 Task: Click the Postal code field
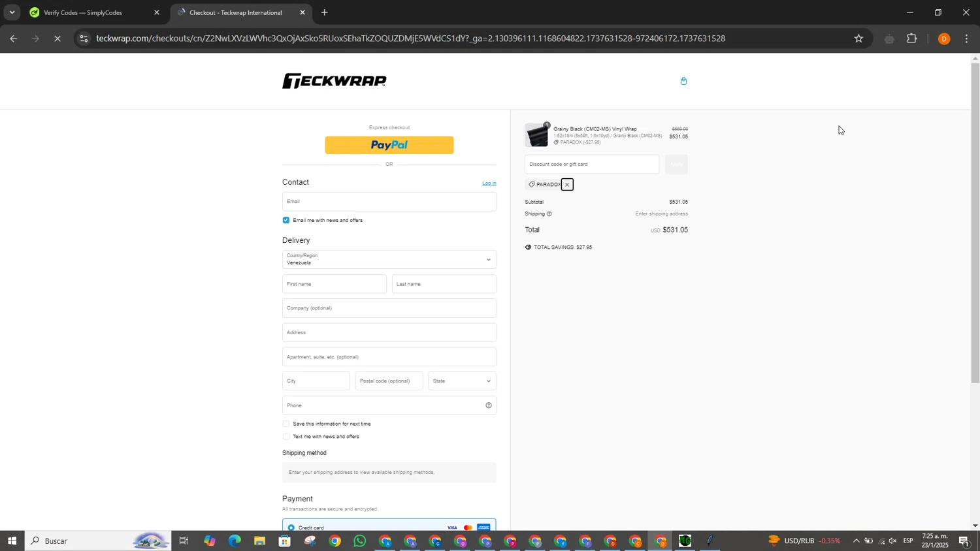pos(389,381)
